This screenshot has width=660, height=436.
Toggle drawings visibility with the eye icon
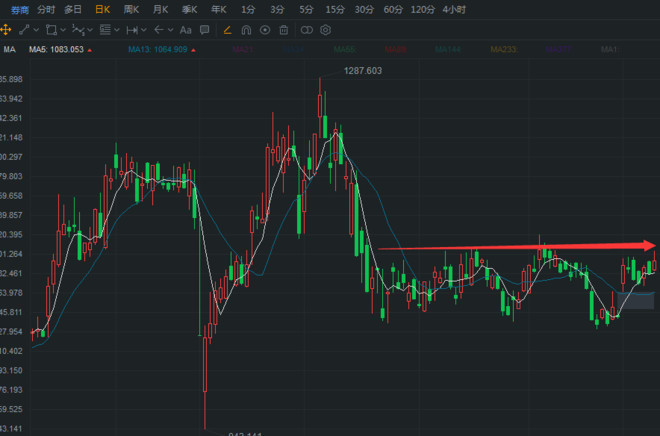coord(265,30)
